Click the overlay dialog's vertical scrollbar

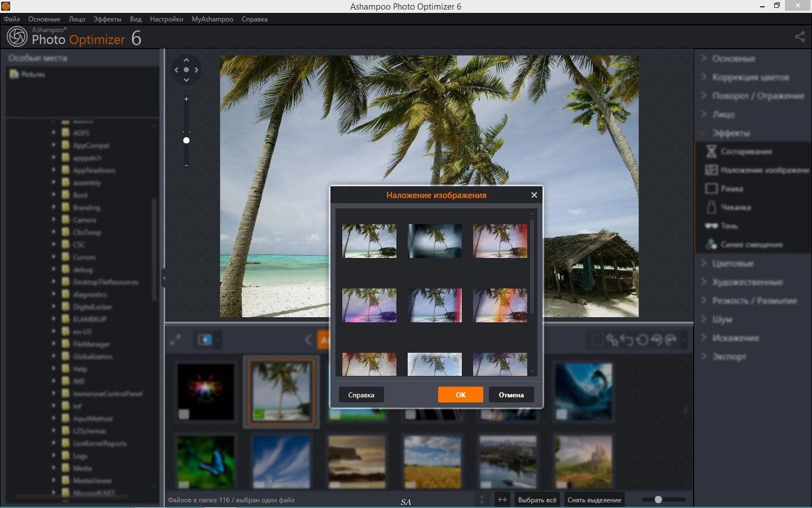pyautogui.click(x=532, y=265)
